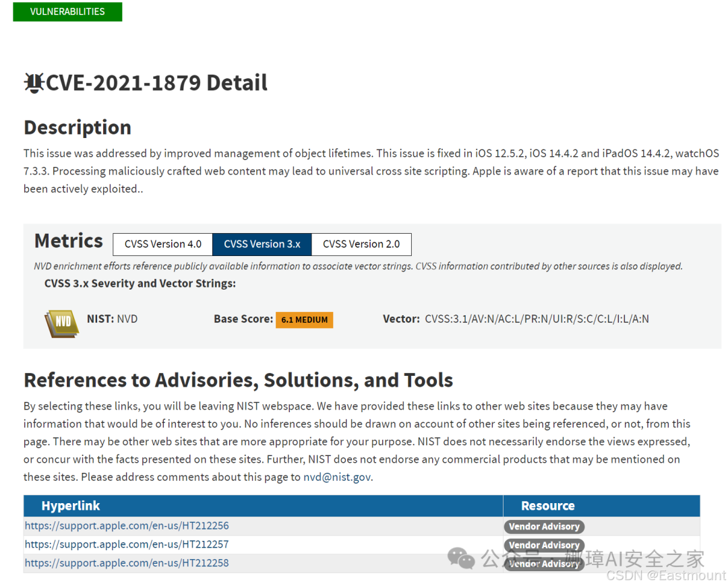Viewport: 728px width, 588px height.
Task: Open the HT212257 Apple support link
Action: [x=127, y=544]
